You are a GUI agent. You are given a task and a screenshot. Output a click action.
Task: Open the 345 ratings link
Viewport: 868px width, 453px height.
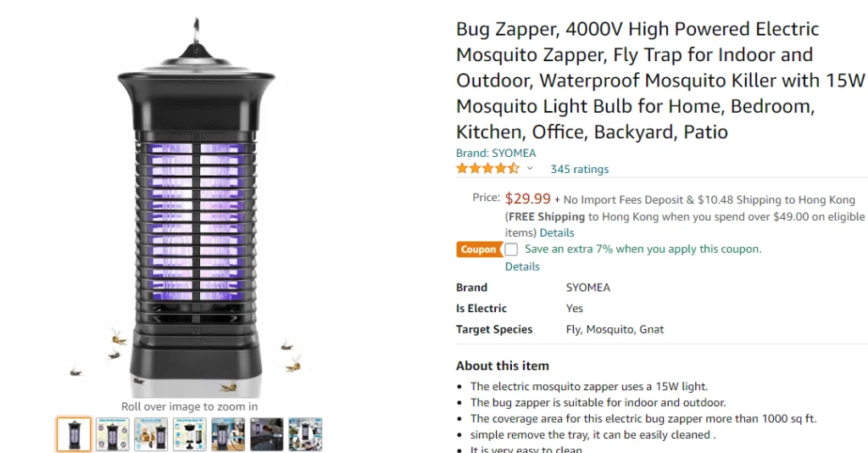click(x=579, y=170)
